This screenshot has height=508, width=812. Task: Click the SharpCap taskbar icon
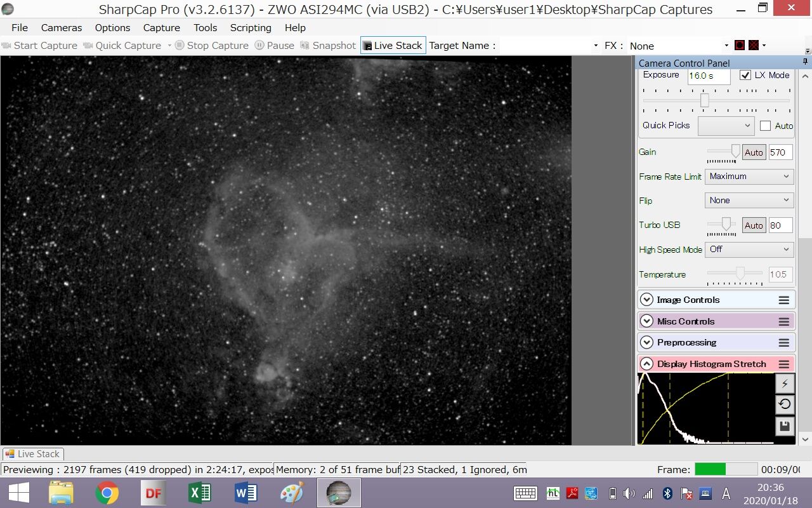pos(339,493)
